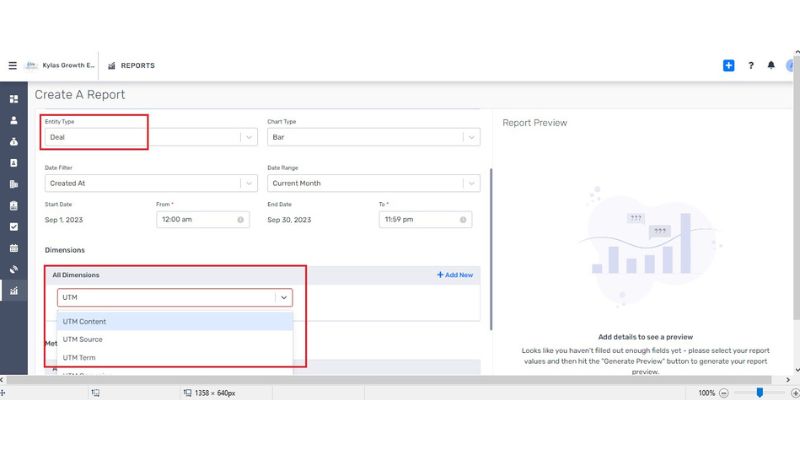The image size is (800, 450).
Task: Open the notifications bell
Action: pyautogui.click(x=771, y=66)
